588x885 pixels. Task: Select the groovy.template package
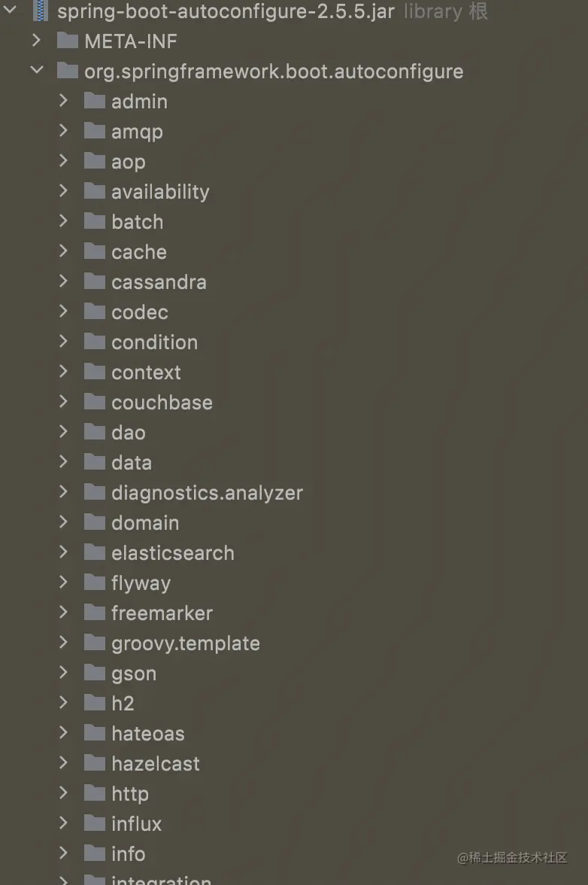186,643
